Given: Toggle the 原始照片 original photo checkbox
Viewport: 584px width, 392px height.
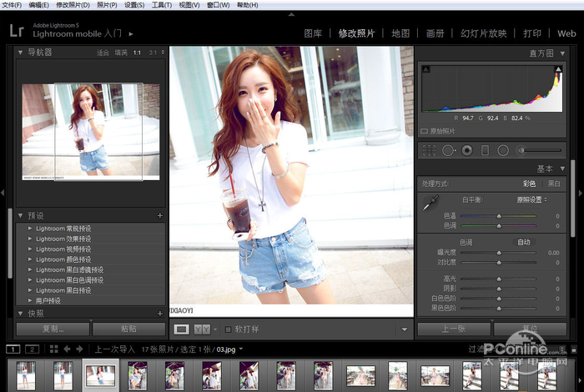Looking at the screenshot, I should [425, 131].
